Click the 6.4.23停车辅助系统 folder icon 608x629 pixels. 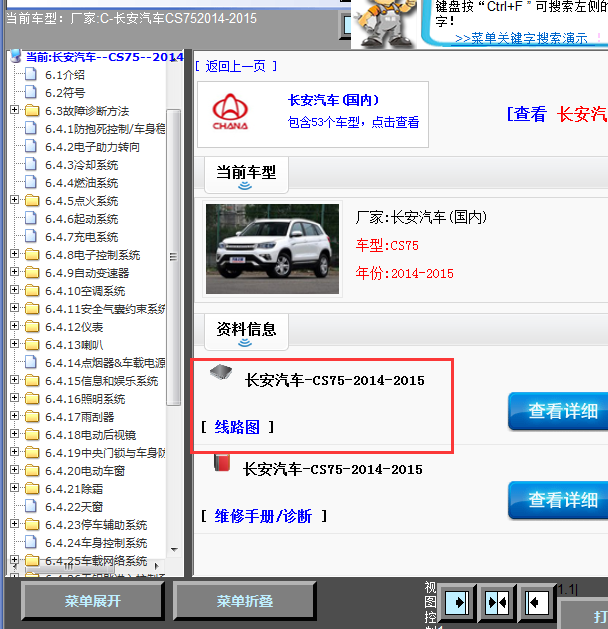tap(32, 524)
